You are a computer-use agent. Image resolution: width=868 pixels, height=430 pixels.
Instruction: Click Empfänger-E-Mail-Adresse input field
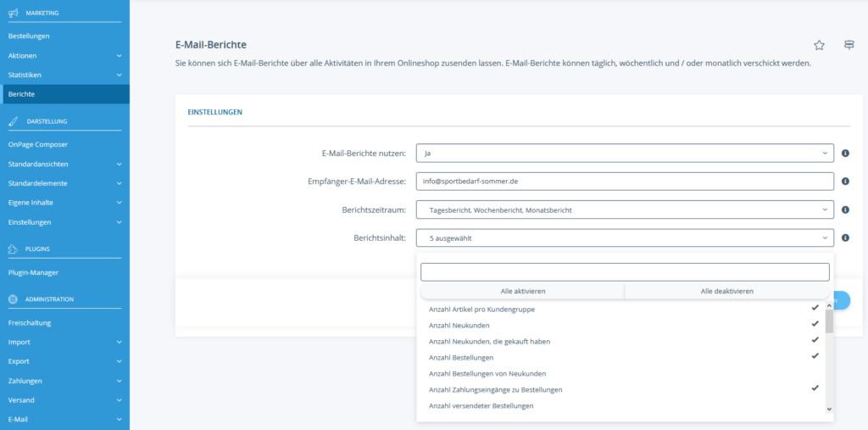click(x=625, y=181)
